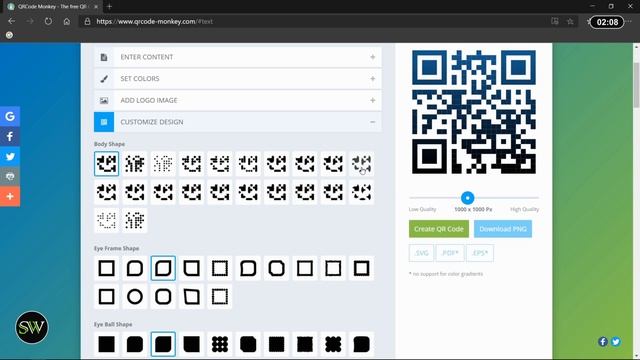The height and width of the screenshot is (360, 640).
Task: Bookmark this page with star icon
Action: click(570, 22)
